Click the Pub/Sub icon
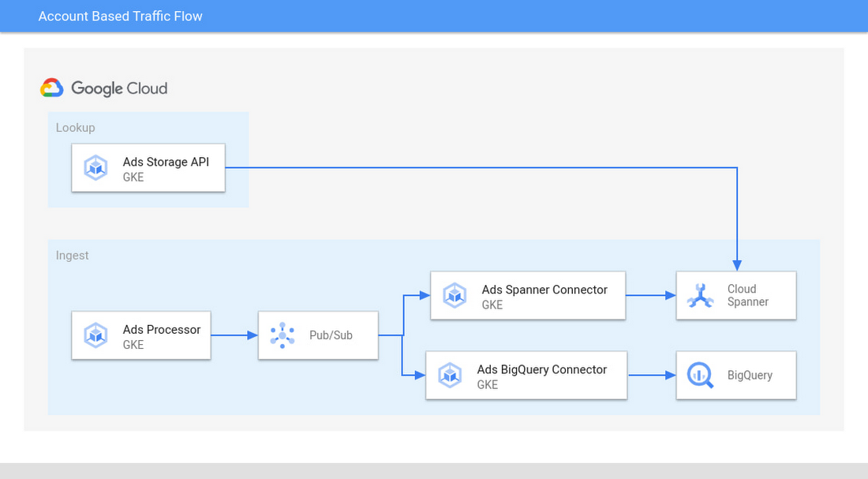The image size is (868, 479). click(x=282, y=335)
